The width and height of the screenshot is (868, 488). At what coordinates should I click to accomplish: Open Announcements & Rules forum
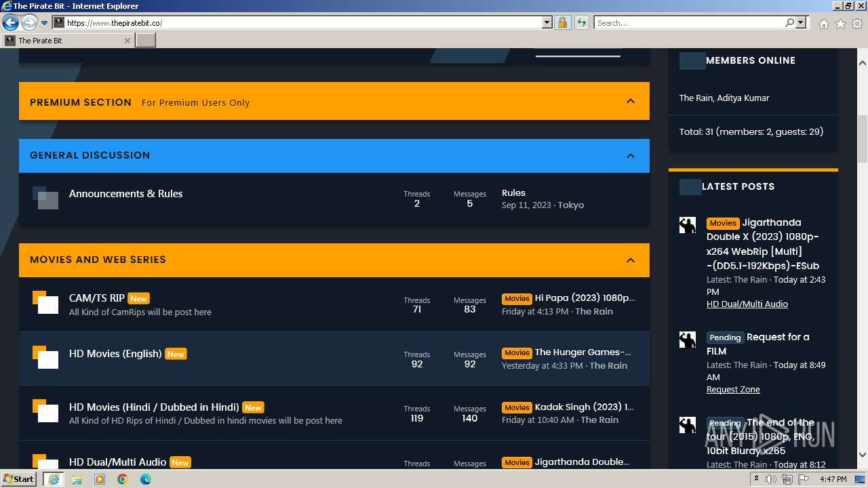(x=125, y=194)
